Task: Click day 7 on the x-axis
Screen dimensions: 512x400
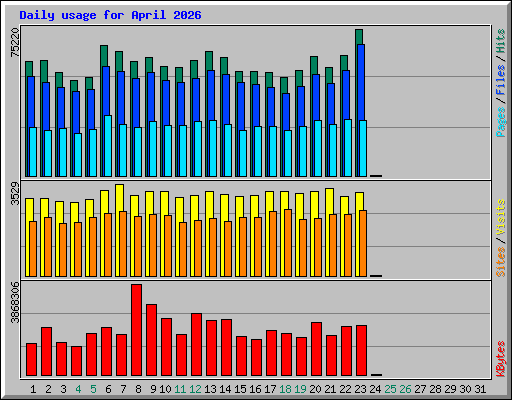Action: (123, 389)
